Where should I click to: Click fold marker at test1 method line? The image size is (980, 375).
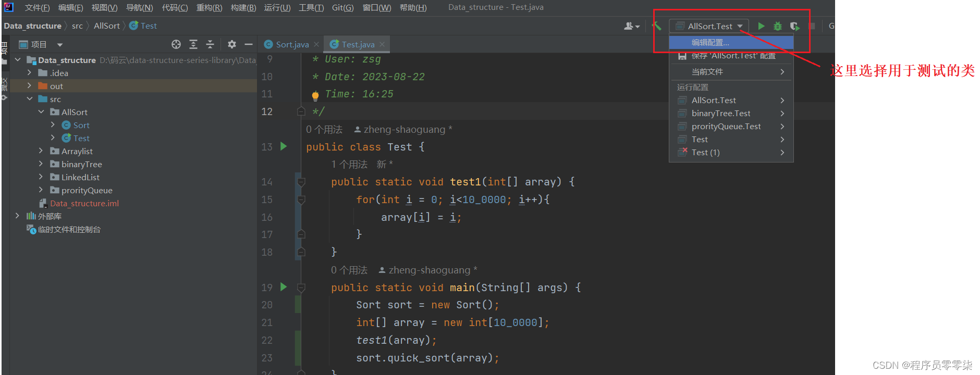tap(301, 182)
